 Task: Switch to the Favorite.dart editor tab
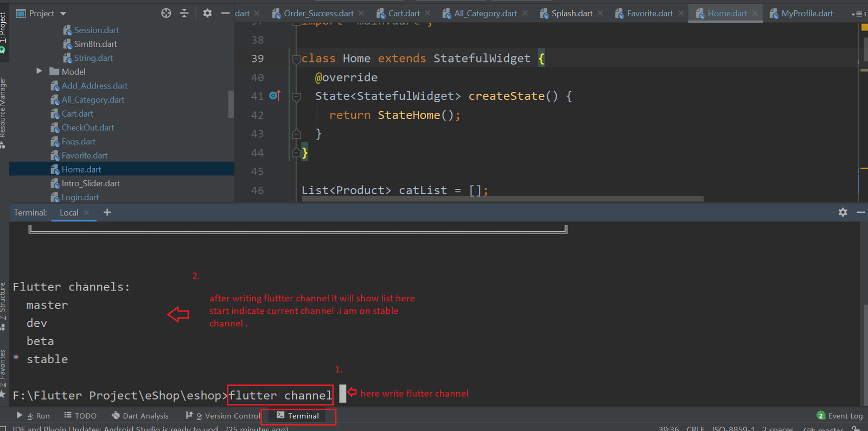click(649, 14)
